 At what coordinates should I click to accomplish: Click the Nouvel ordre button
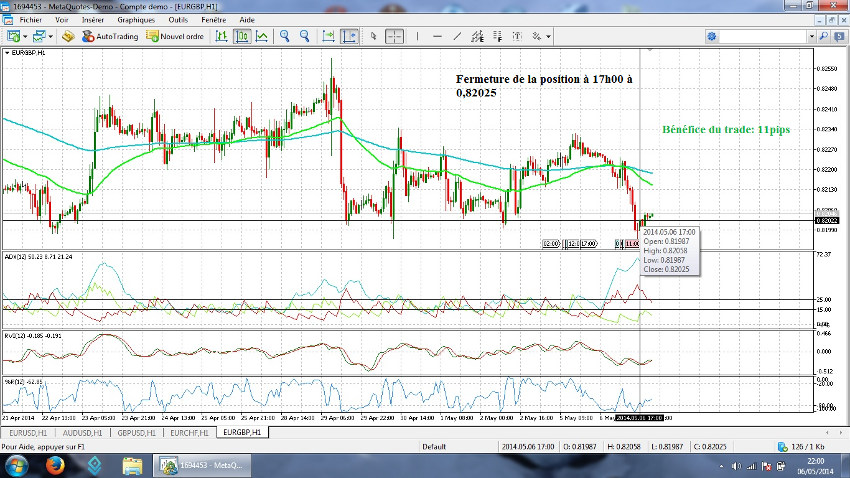pos(175,36)
